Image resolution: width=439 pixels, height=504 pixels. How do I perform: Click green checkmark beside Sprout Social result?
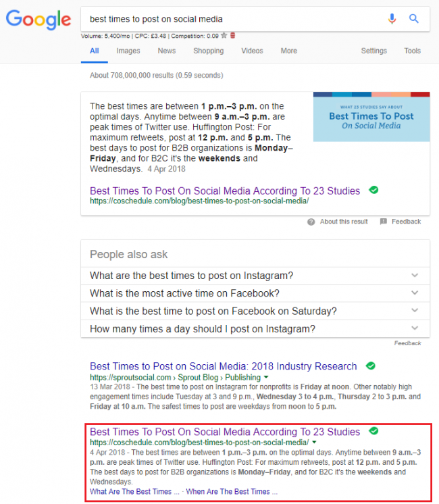tap(371, 366)
